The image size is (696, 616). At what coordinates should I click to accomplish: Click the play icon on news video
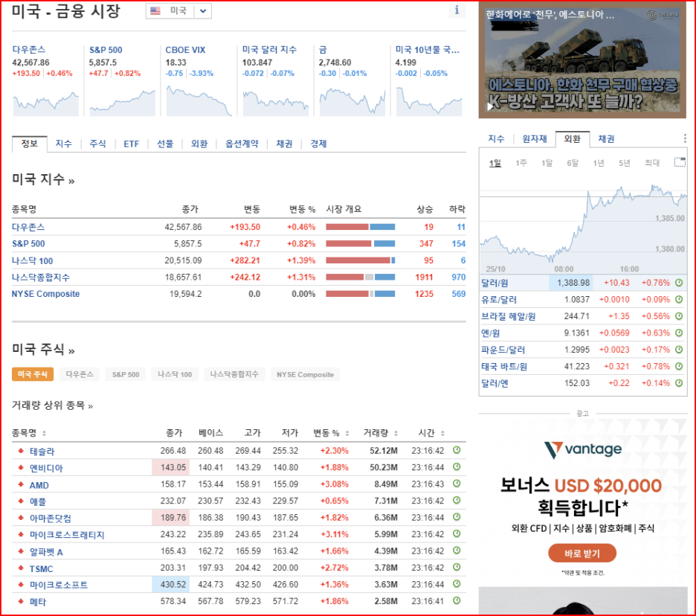point(490,106)
